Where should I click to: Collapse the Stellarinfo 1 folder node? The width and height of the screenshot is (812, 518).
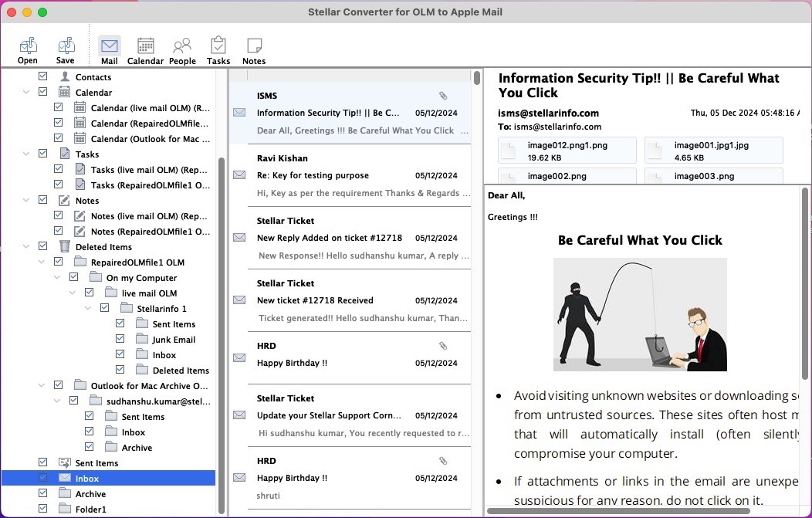coord(89,309)
